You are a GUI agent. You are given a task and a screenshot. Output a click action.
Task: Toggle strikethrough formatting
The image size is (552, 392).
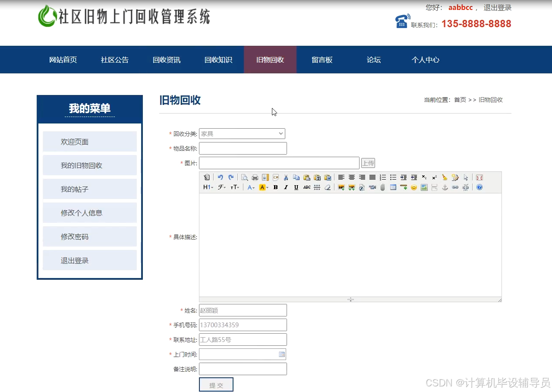307,187
